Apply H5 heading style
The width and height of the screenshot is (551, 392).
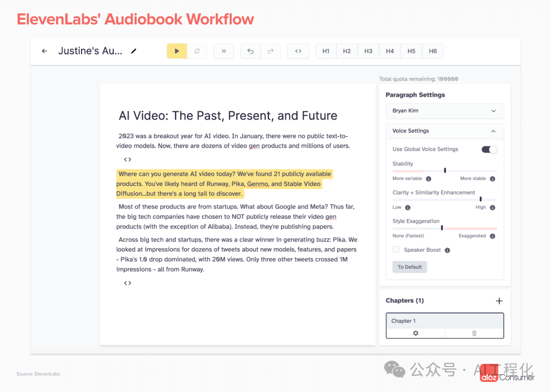(x=411, y=51)
